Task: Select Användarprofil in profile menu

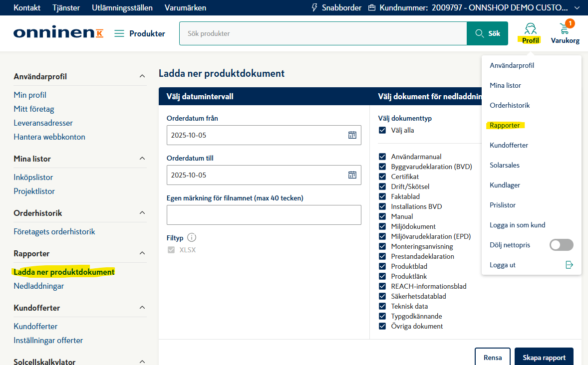Action: [512, 65]
